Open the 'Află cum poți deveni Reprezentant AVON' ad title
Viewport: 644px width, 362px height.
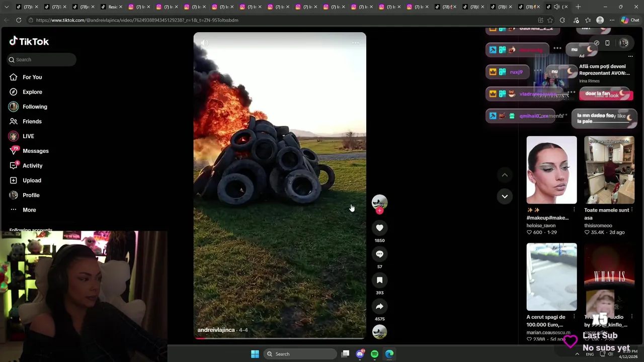pyautogui.click(x=604, y=69)
